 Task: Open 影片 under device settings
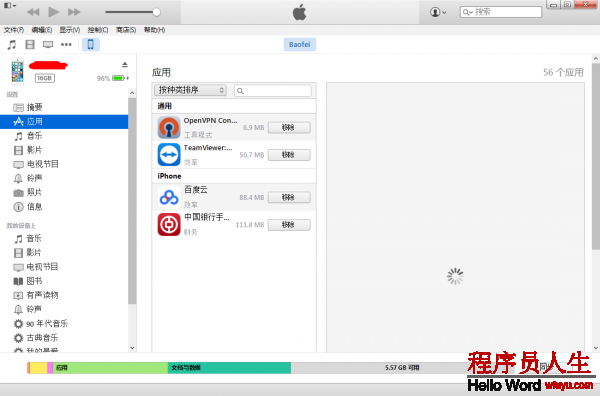click(x=64, y=150)
